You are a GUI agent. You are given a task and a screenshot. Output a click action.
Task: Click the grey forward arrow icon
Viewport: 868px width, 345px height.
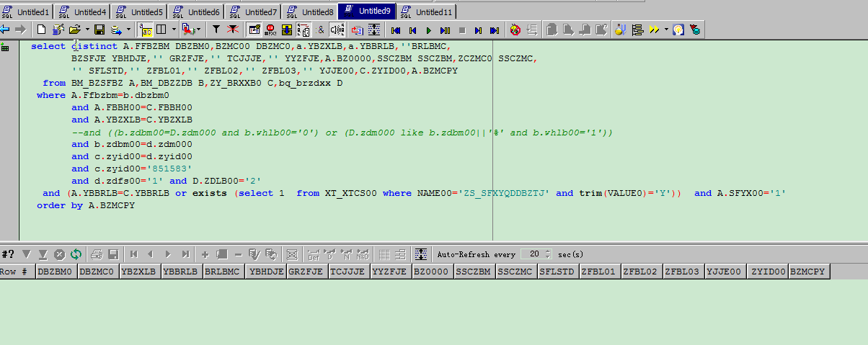click(20, 30)
